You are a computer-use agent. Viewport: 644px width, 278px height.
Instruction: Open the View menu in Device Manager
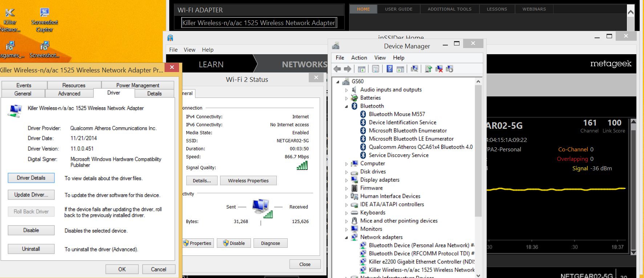click(x=380, y=57)
